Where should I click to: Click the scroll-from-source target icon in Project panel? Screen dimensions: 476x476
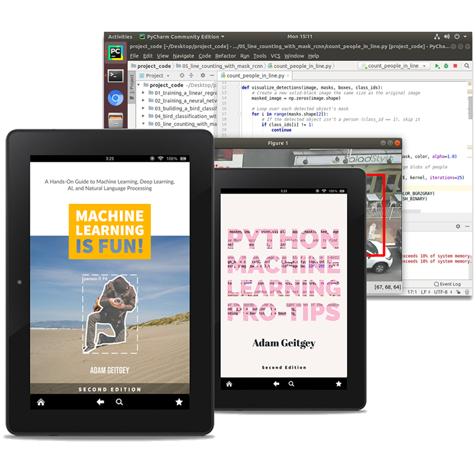click(182, 76)
